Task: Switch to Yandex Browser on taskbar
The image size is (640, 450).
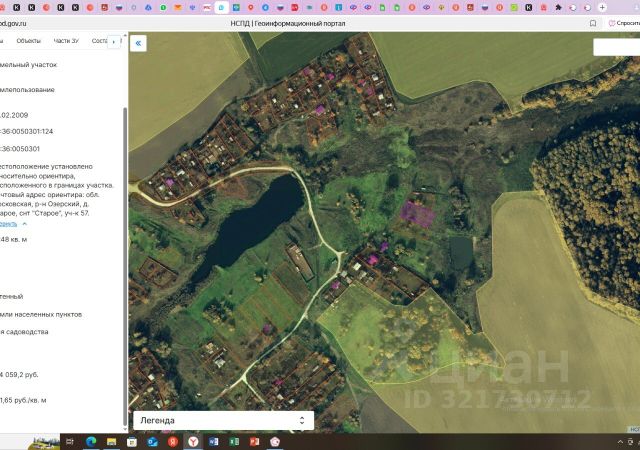Action: click(193, 441)
